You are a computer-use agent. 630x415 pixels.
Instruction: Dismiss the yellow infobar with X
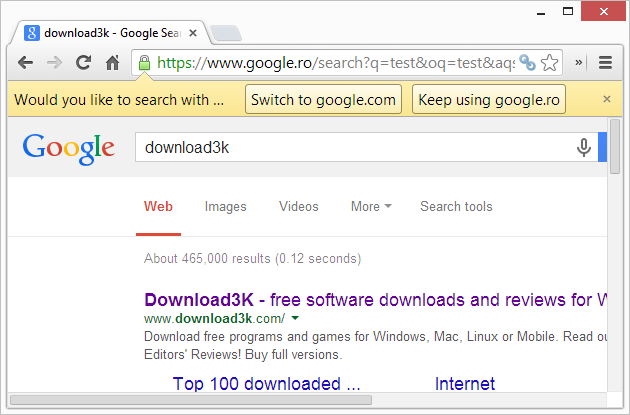pyautogui.click(x=606, y=99)
